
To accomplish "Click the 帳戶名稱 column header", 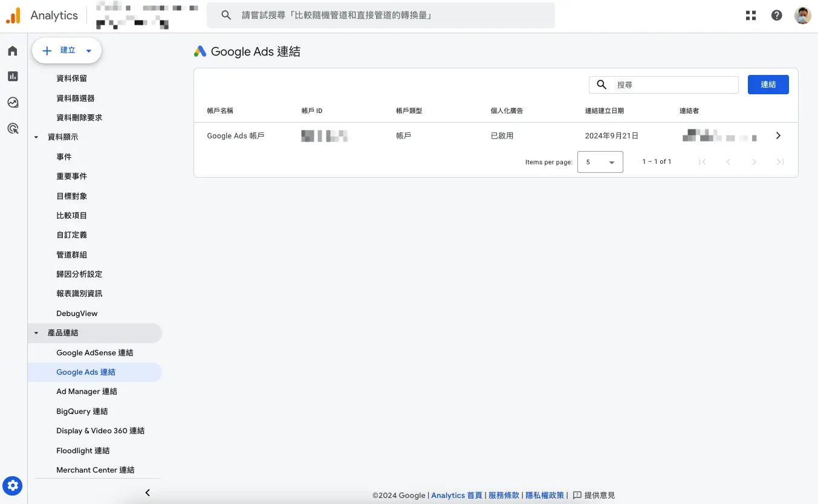I will coord(220,111).
